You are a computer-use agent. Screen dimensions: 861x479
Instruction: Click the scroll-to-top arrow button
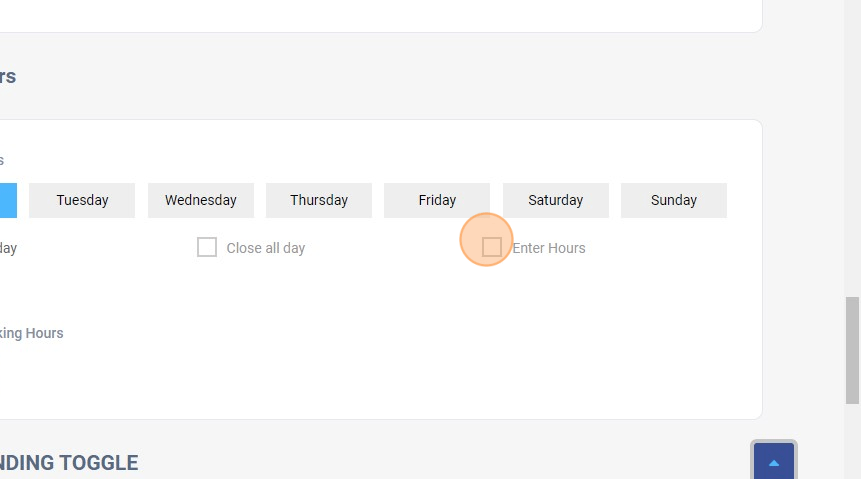(773, 462)
